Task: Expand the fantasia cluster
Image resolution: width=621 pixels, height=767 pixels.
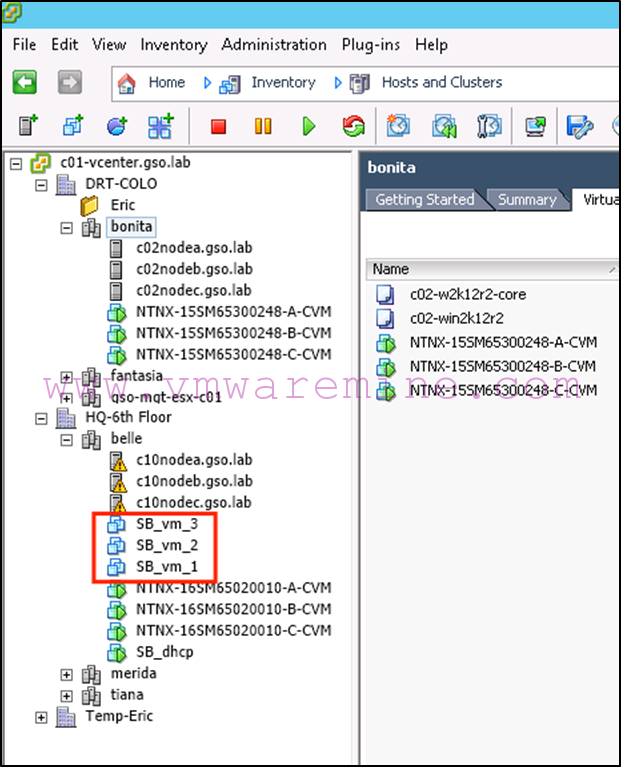Action: (66, 377)
